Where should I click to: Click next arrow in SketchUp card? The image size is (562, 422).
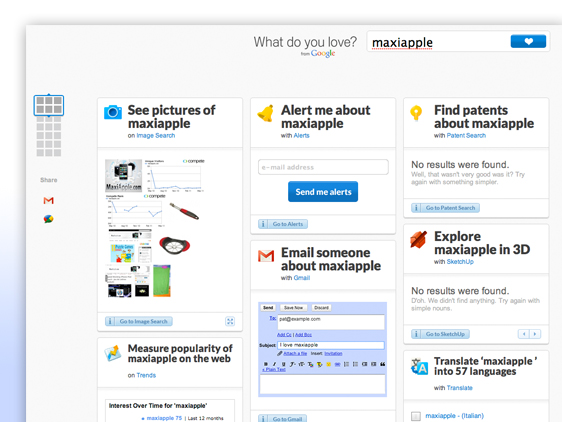pyautogui.click(x=535, y=334)
